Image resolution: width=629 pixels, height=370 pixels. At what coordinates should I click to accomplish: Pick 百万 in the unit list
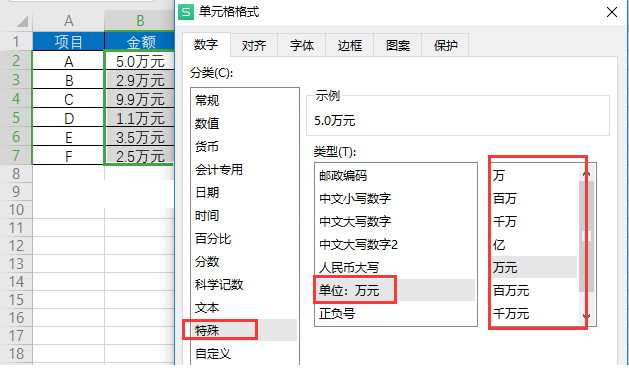pos(534,198)
